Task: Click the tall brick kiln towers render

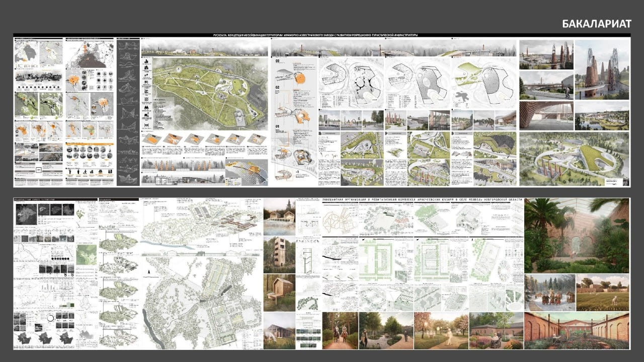Action: (x=602, y=68)
